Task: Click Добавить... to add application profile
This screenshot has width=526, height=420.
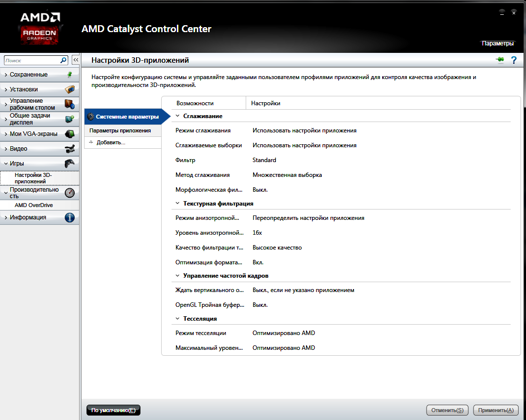Action: click(111, 142)
